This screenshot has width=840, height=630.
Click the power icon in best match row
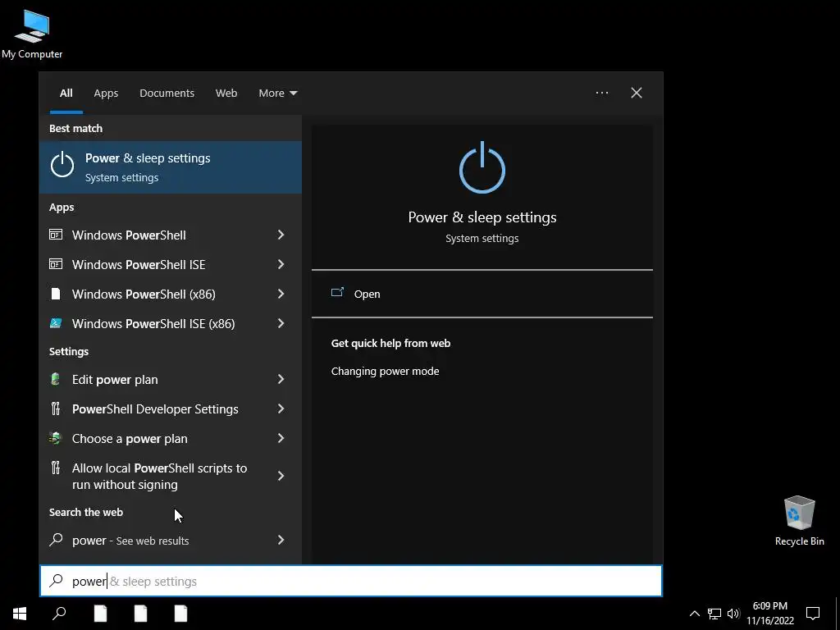62,164
